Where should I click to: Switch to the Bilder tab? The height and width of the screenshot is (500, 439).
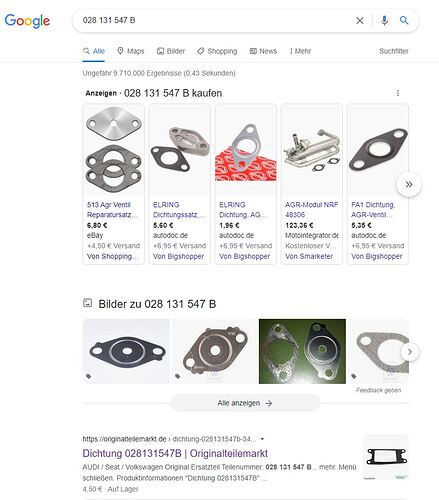tap(171, 51)
